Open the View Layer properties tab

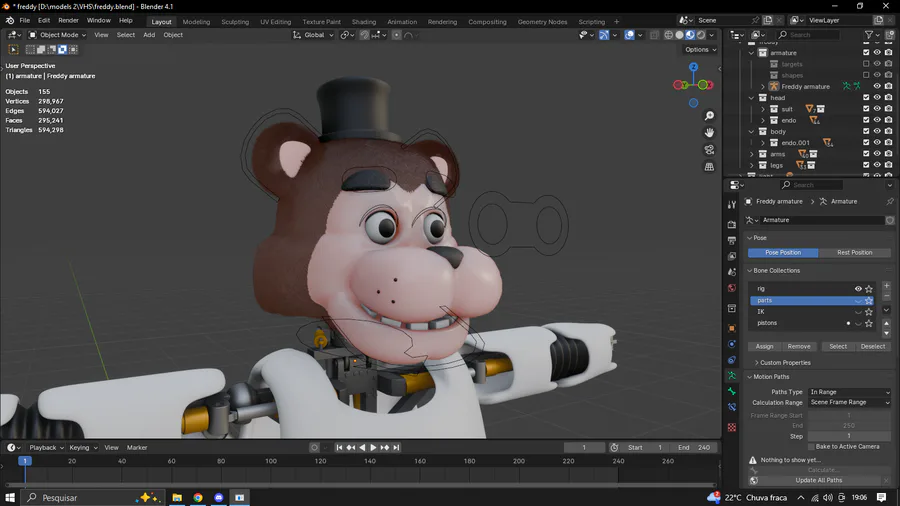732,256
